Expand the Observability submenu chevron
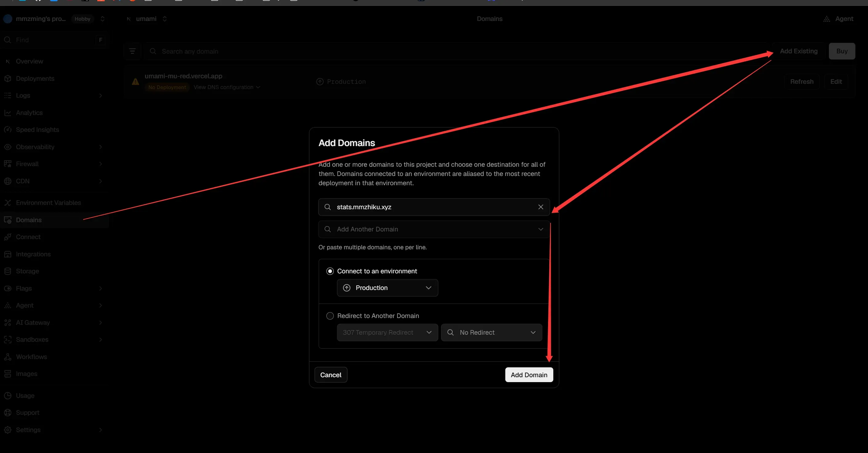Image resolution: width=868 pixels, height=453 pixels. pyautogui.click(x=100, y=147)
